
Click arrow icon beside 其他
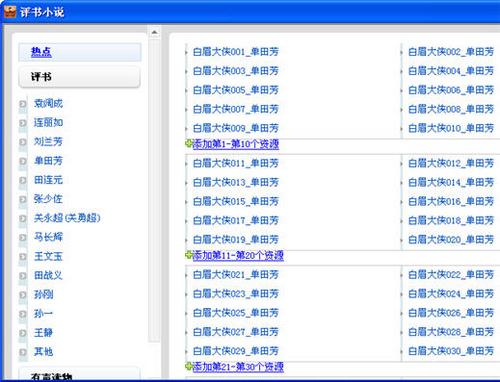pos(23,352)
